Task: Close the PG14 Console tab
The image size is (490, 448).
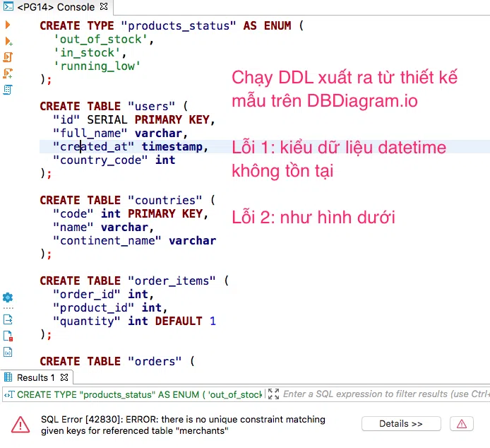Action: pyautogui.click(x=104, y=7)
